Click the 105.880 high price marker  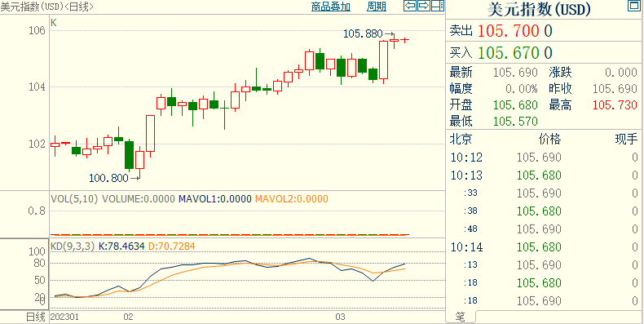(363, 33)
